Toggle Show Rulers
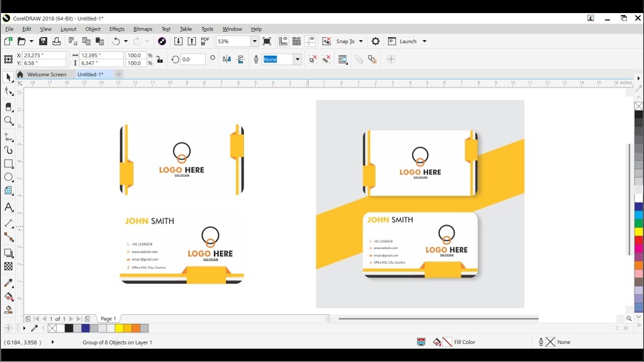This screenshot has width=644, height=362. pos(283,41)
